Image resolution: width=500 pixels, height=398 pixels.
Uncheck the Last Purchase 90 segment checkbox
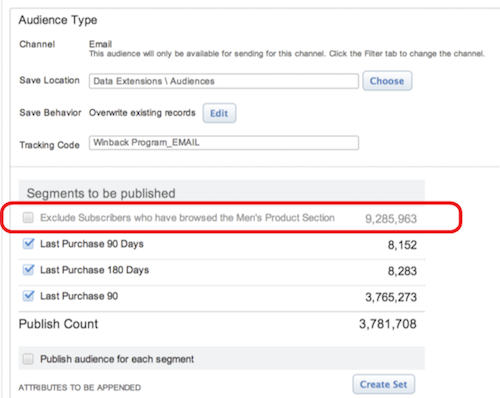(28, 296)
